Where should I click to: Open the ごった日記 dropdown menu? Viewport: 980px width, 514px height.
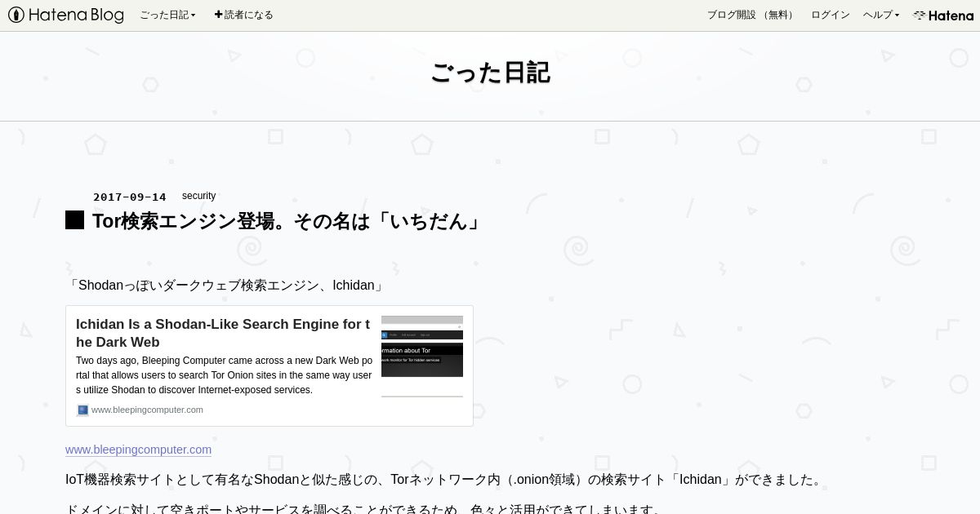pos(167,15)
